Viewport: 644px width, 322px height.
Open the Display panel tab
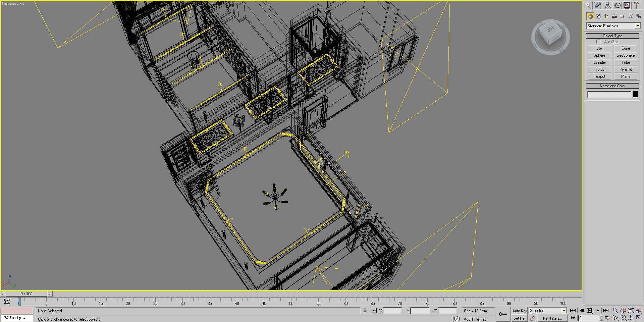click(x=627, y=5)
